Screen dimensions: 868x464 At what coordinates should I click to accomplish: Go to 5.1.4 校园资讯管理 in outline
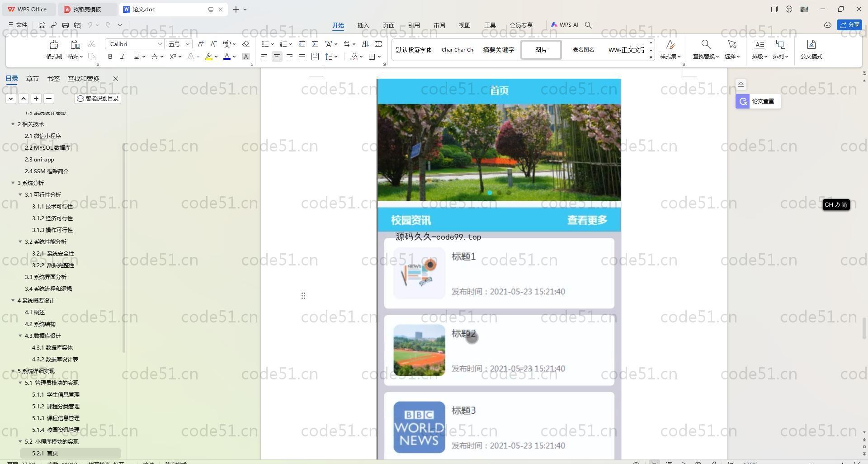point(56,430)
